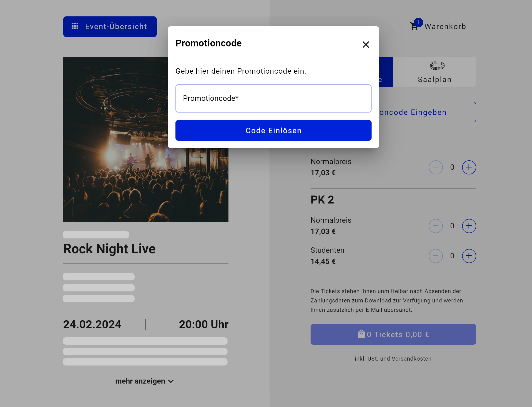532x407 pixels.
Task: Click the Warenkorb text label
Action: tap(445, 26)
